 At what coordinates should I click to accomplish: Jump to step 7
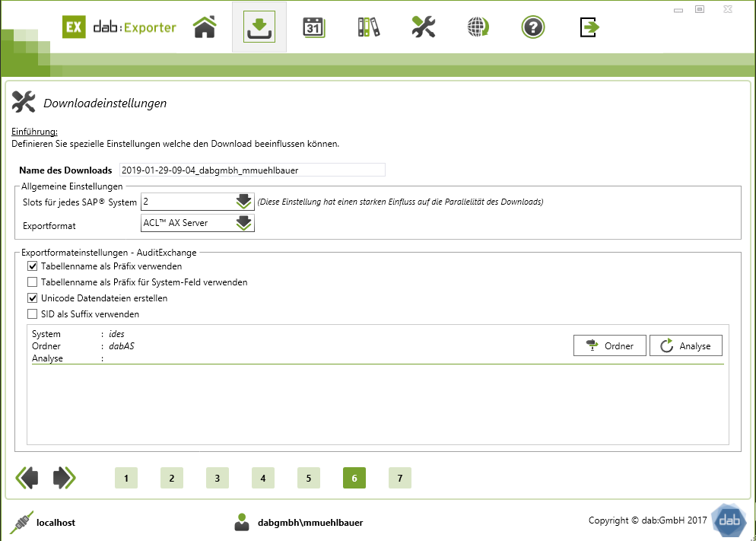400,478
